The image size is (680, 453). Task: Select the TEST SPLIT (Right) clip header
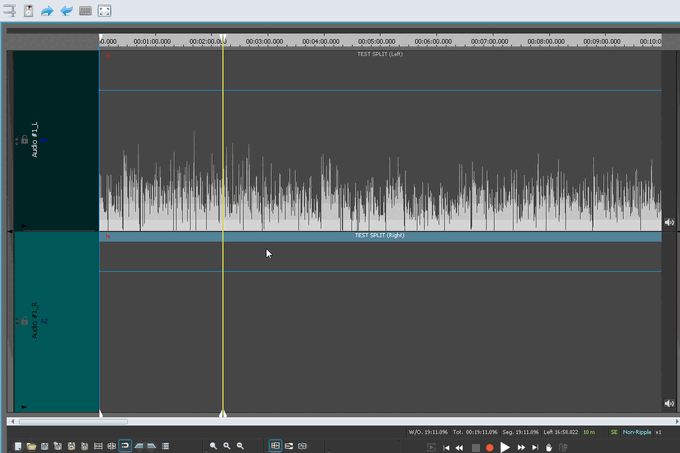pyautogui.click(x=379, y=236)
